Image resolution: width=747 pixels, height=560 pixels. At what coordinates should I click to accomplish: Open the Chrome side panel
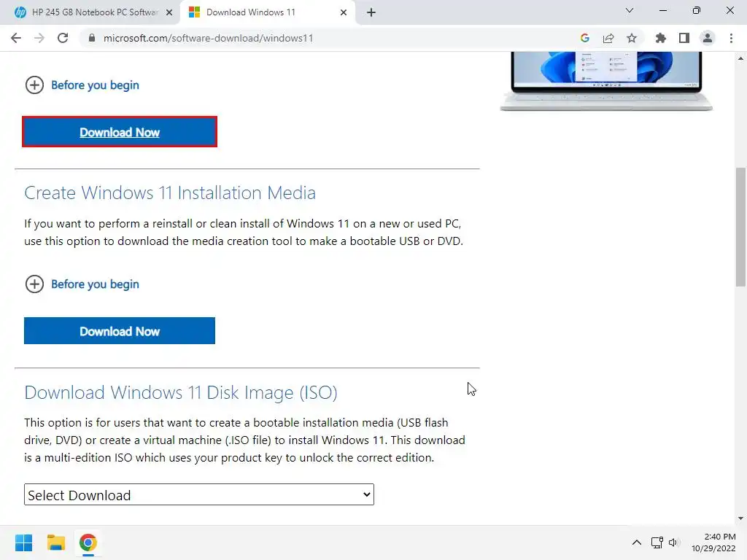point(684,38)
